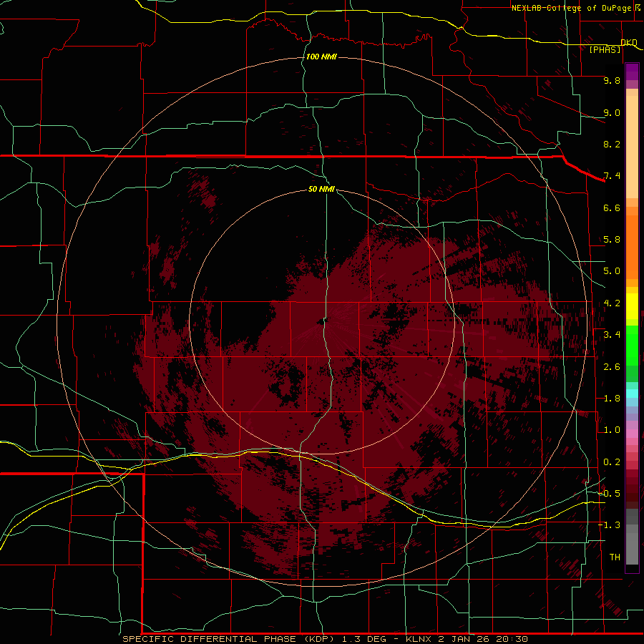Click the 5.8 legend value

point(612,240)
